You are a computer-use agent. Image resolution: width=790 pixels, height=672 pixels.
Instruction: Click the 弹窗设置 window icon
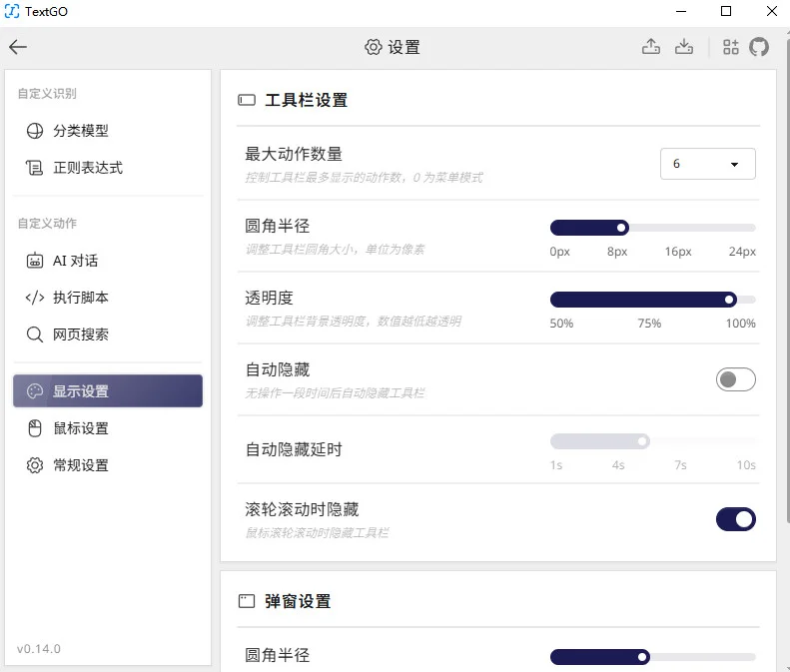tap(247, 601)
